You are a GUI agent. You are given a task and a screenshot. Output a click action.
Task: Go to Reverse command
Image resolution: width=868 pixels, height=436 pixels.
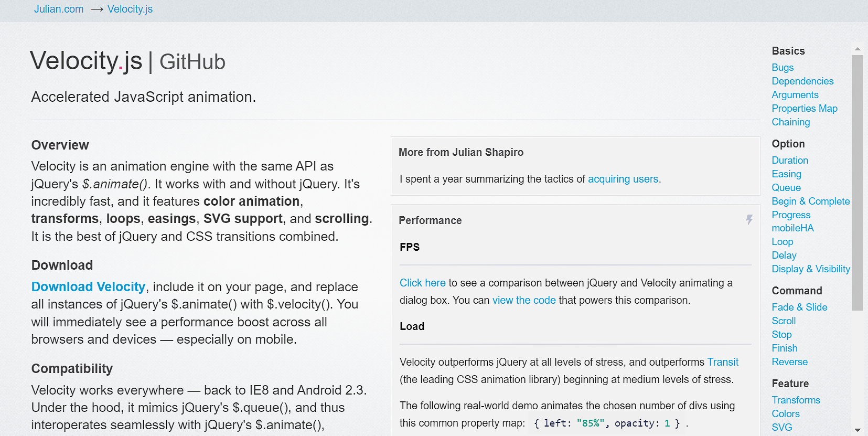790,361
